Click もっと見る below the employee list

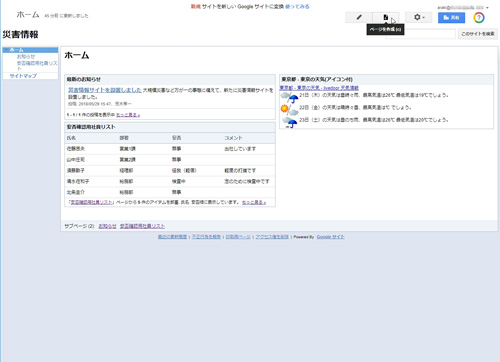254,202
